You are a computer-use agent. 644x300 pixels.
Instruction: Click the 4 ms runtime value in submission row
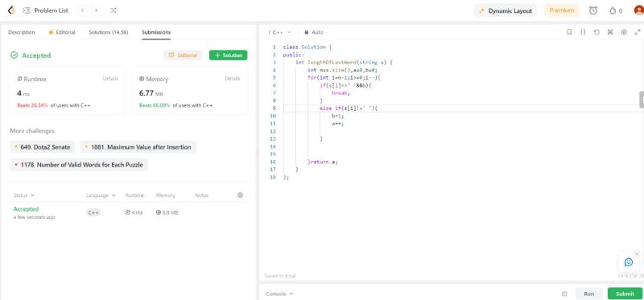(134, 212)
